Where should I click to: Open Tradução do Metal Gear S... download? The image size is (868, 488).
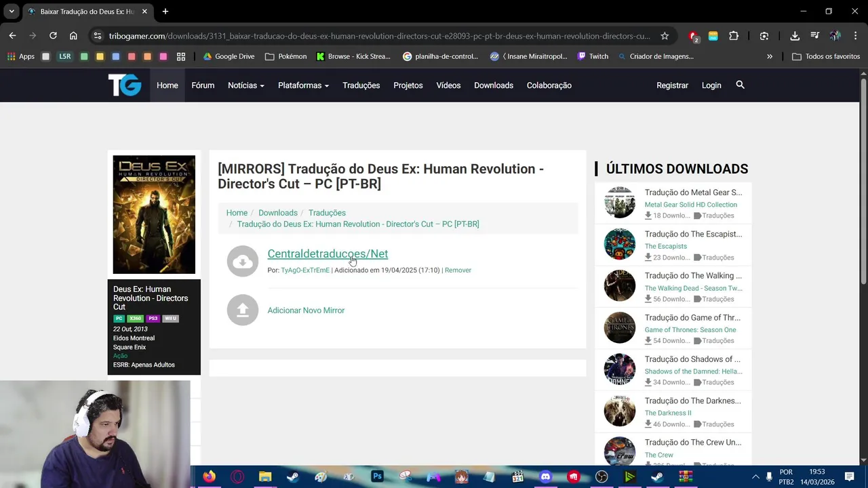pos(693,192)
